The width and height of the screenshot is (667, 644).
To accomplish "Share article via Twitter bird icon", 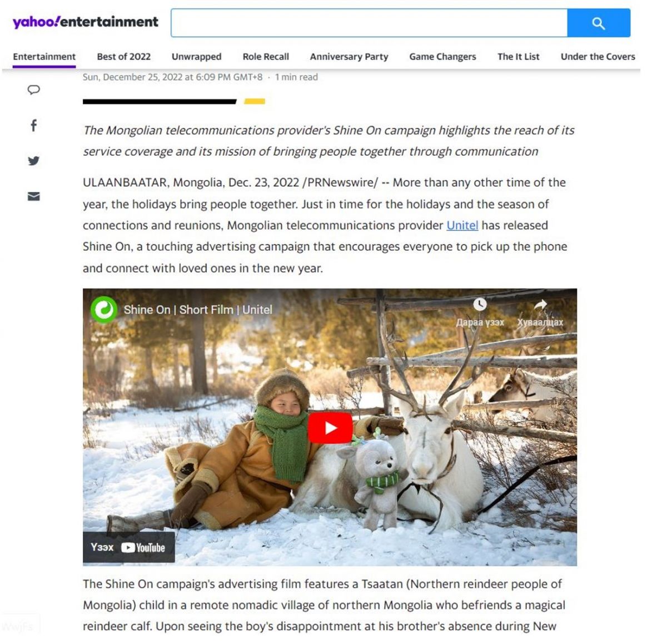I will [34, 161].
